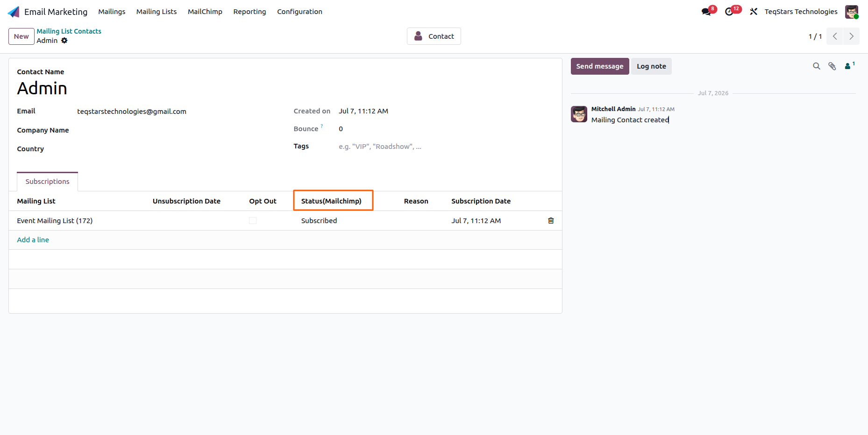The width and height of the screenshot is (868, 435).
Task: Open the activities clock icon
Action: click(729, 12)
